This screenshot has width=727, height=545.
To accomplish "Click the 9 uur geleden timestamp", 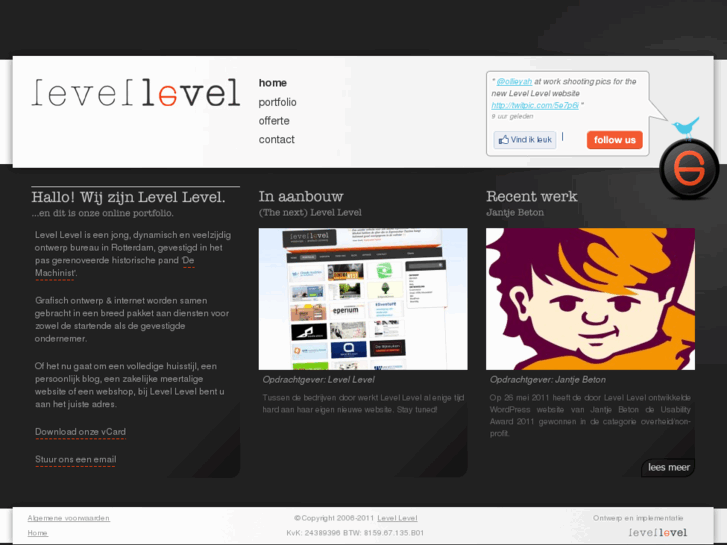I will tap(512, 116).
